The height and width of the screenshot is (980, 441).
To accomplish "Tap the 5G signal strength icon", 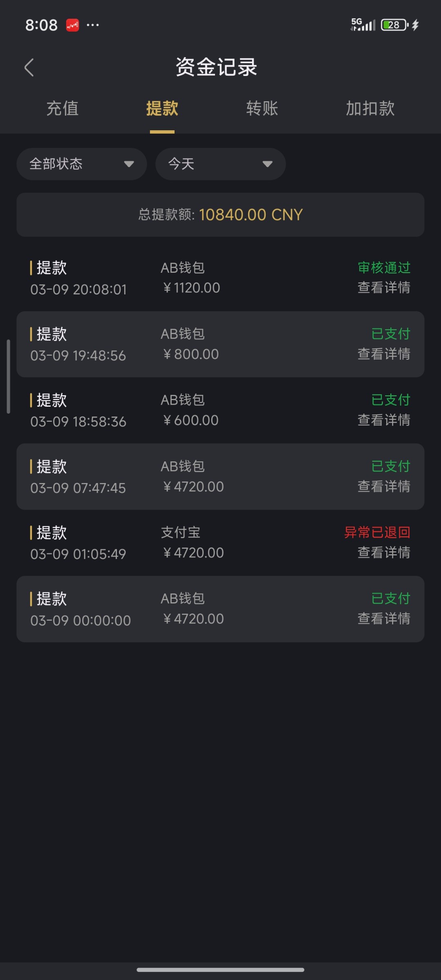I will [x=363, y=25].
